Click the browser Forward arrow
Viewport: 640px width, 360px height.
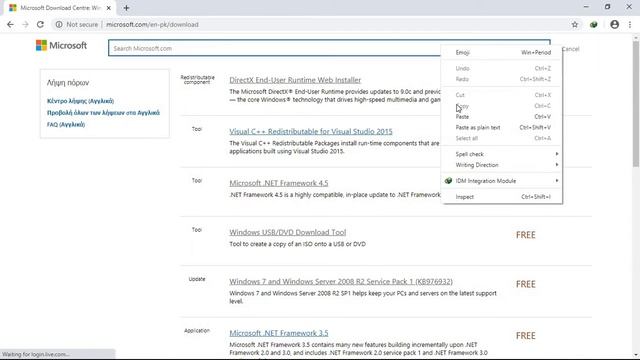coord(25,24)
